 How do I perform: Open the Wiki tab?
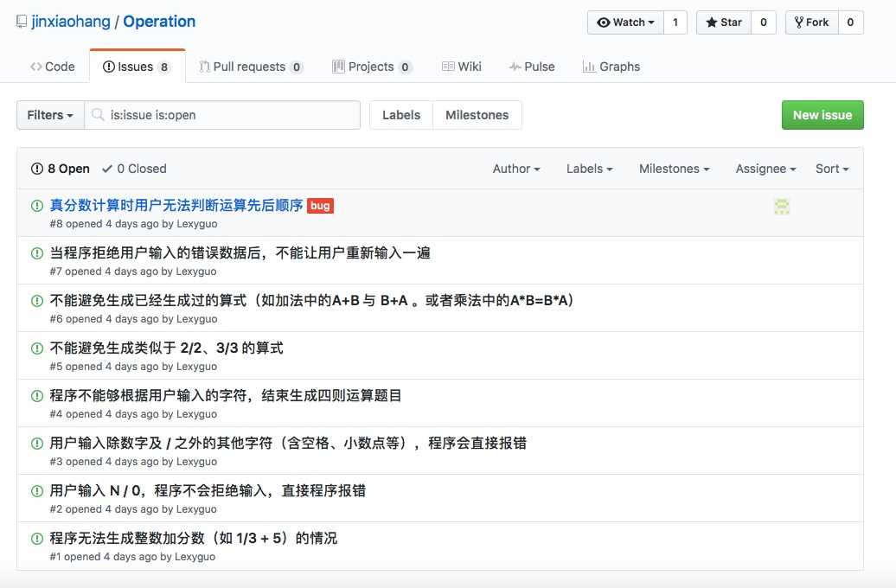(x=461, y=67)
